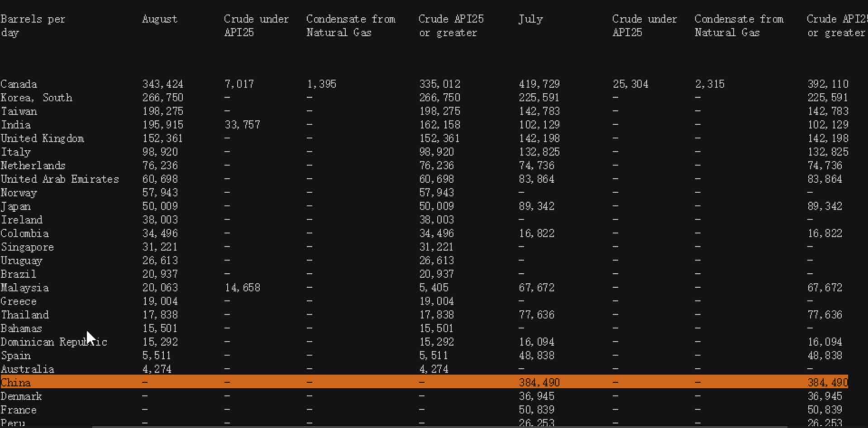Select Spain's July value 48,838 under July
The height and width of the screenshot is (428, 868).
[x=536, y=356]
